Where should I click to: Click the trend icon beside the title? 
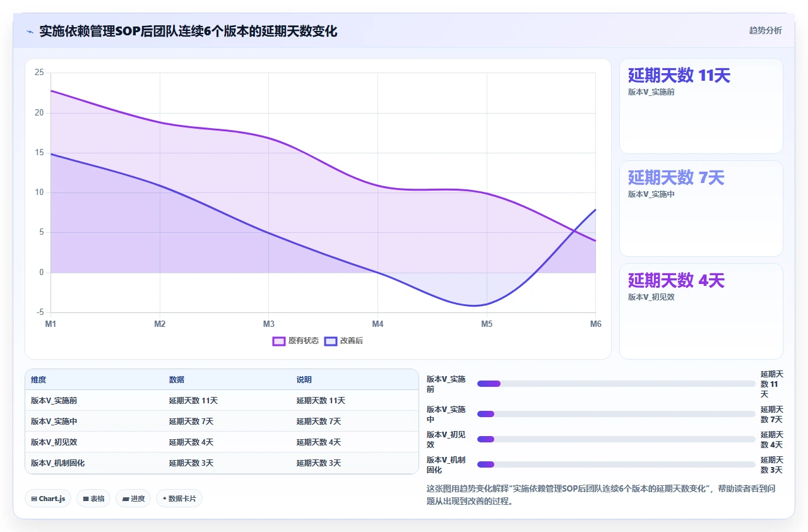click(30, 31)
